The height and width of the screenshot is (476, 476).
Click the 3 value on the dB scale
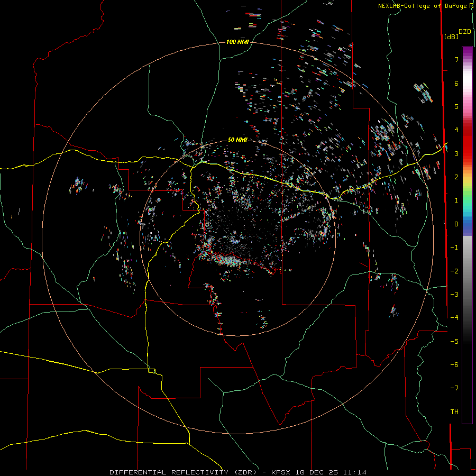click(456, 153)
